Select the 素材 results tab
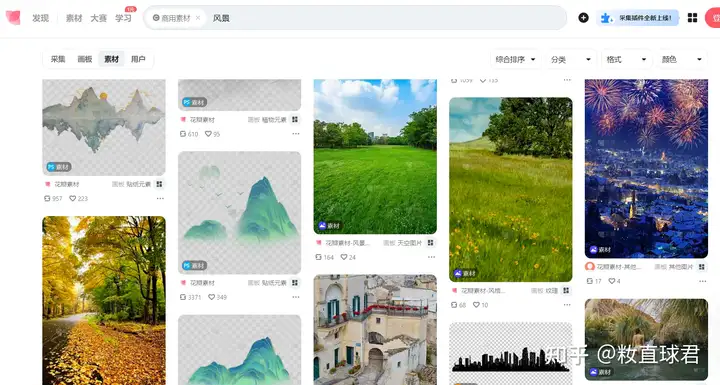The image size is (720, 385). [112, 59]
